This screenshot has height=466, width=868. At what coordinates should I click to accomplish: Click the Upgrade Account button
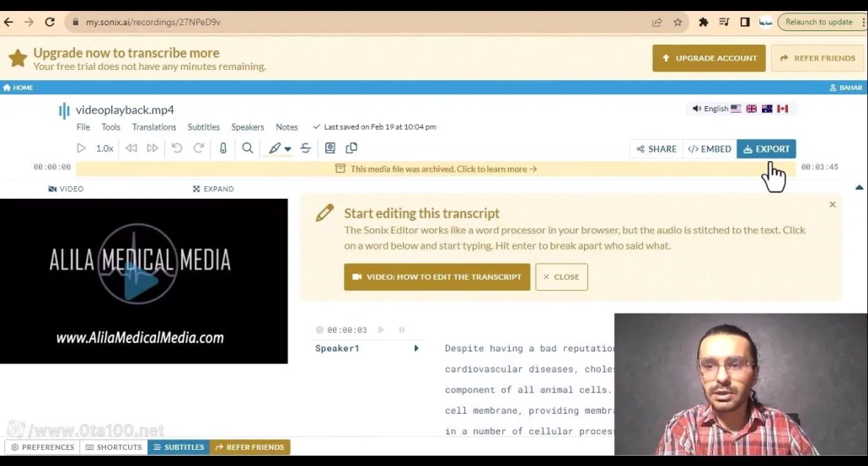709,58
